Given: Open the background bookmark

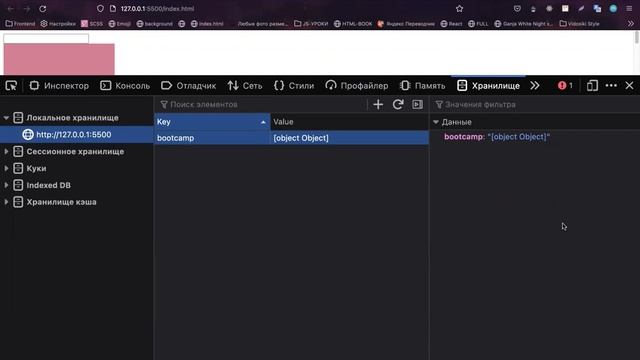Looking at the screenshot, I should coord(154,24).
